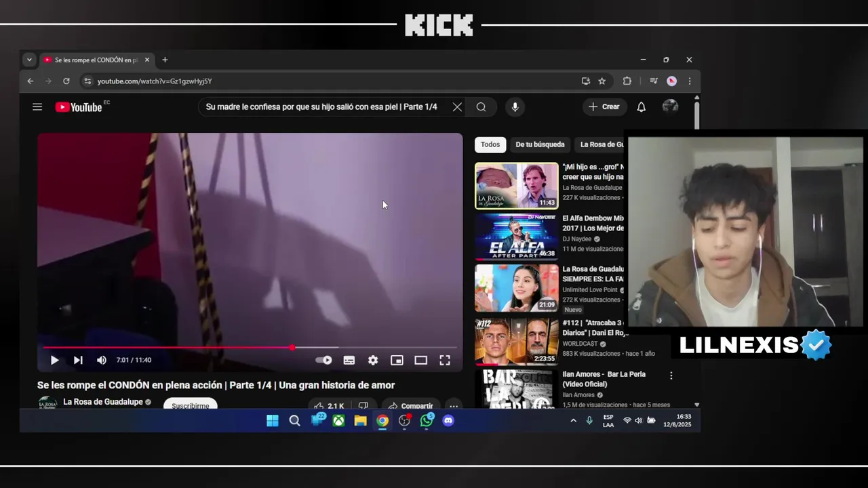Click the video scrubber handle at 7:01

click(x=292, y=347)
